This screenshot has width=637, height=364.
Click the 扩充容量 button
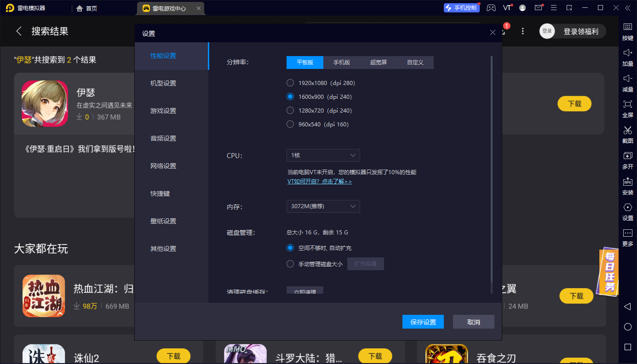pos(366,264)
